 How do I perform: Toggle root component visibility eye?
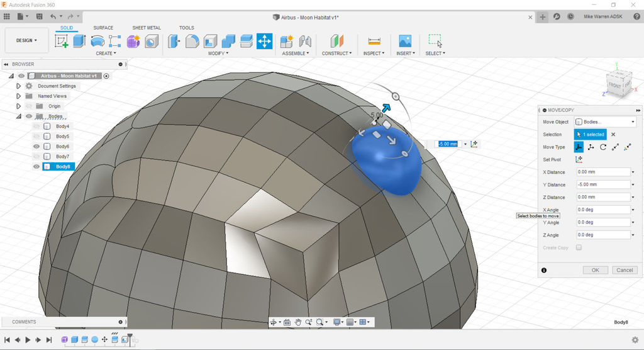[x=21, y=76]
